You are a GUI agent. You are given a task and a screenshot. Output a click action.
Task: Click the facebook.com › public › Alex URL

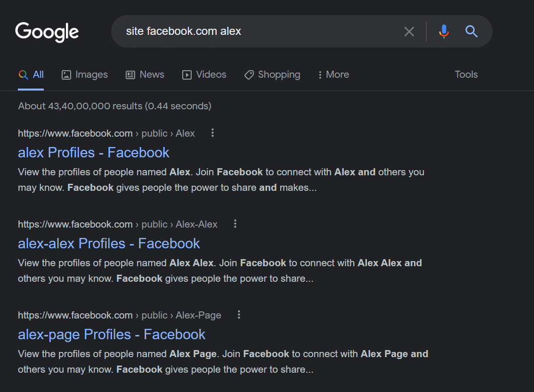point(106,133)
